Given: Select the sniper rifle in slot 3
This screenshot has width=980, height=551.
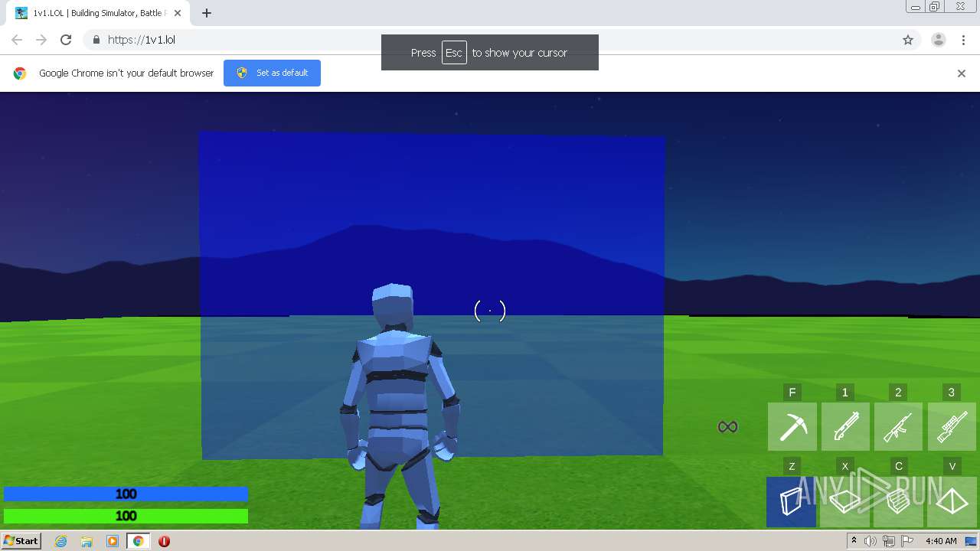Looking at the screenshot, I should pos(952,427).
